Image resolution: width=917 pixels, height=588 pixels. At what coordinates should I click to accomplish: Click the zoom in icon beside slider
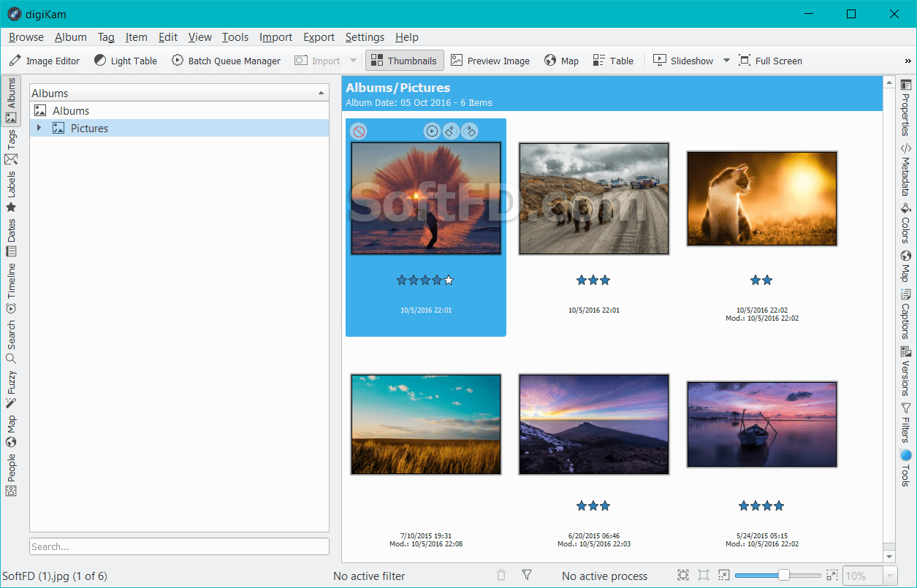832,576
